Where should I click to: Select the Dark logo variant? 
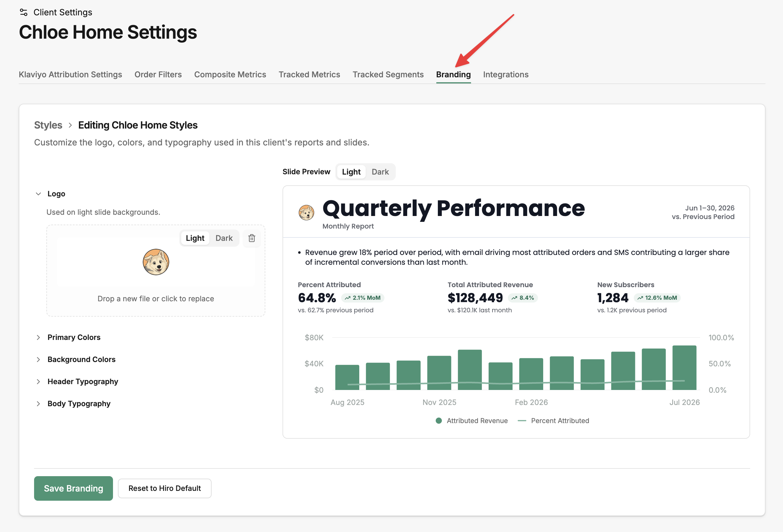[x=224, y=238]
